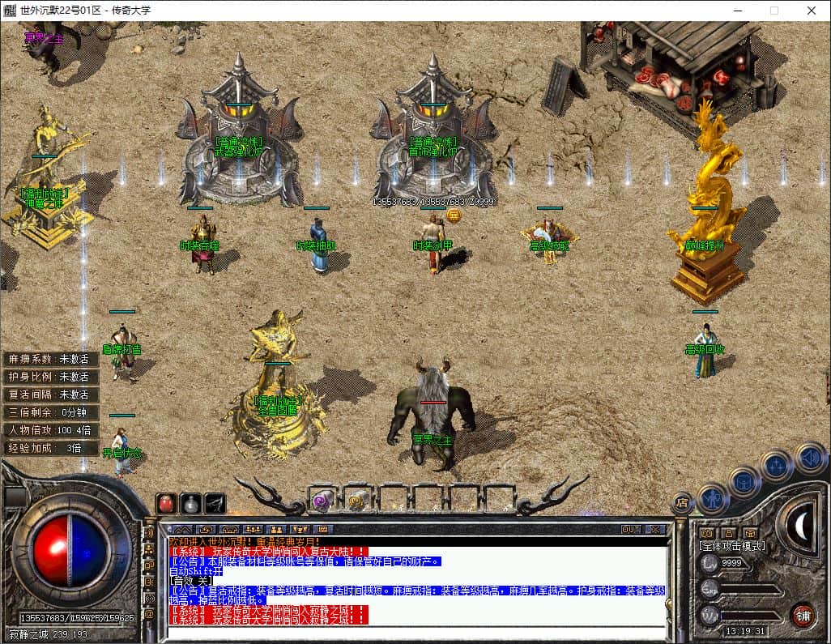The width and height of the screenshot is (831, 644).
Task: Click the grey potion bottle shortcut icon
Action: [x=191, y=503]
